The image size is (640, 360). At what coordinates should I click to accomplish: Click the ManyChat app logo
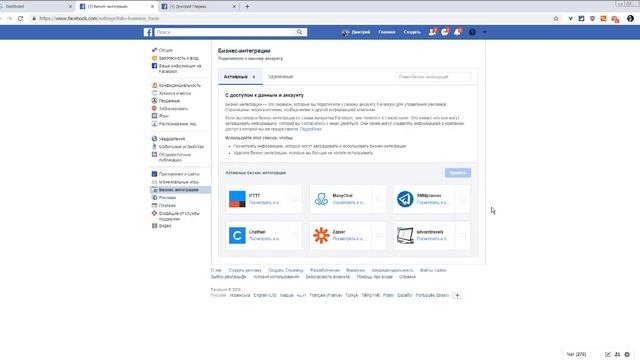321,199
